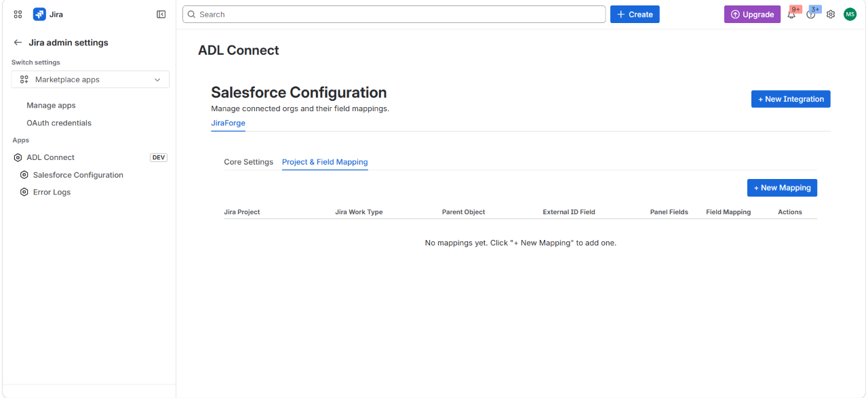Open the app switcher grid icon
Screen dimensions: 868x398
tap(18, 14)
